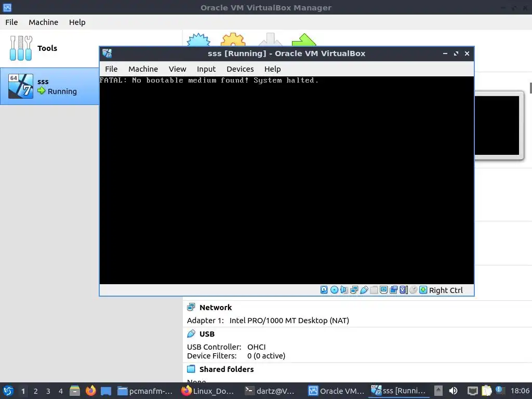Switch to dartz@V... terminal taskbar window

[270, 391]
